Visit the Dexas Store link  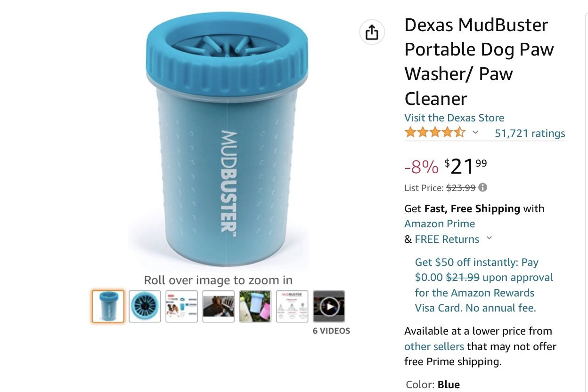coord(454,118)
